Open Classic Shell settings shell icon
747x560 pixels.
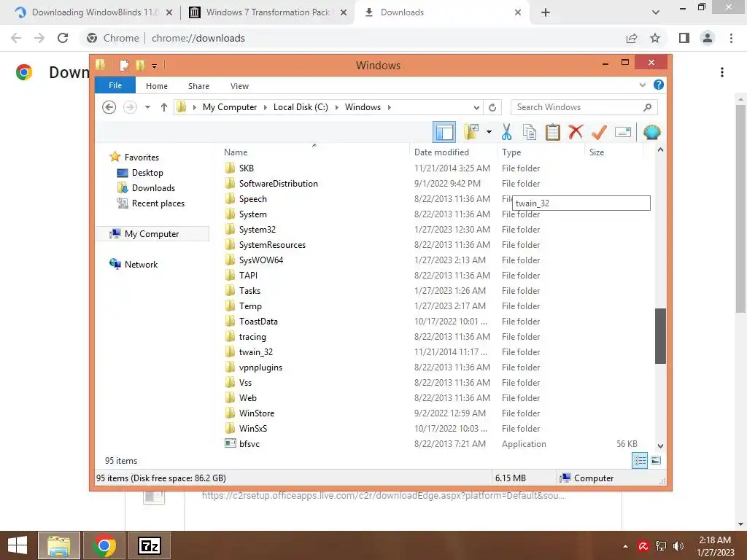651,132
